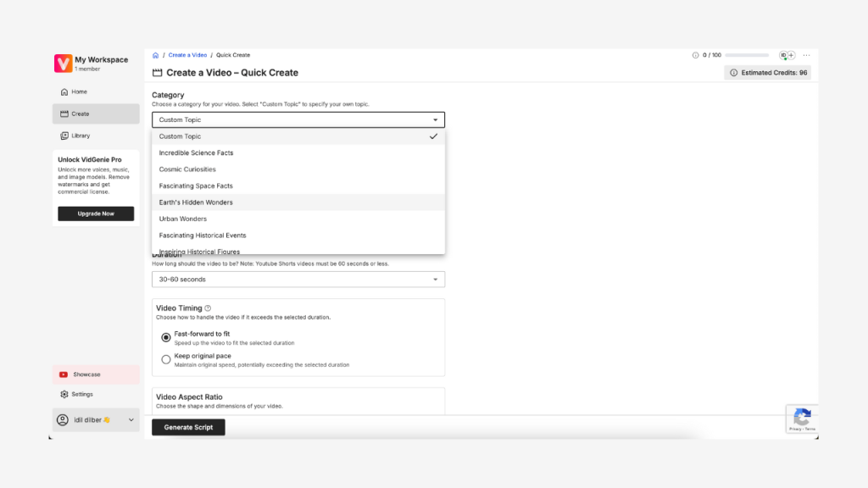This screenshot has width=868, height=488.
Task: Click the Upgrade Now button
Action: [96, 213]
